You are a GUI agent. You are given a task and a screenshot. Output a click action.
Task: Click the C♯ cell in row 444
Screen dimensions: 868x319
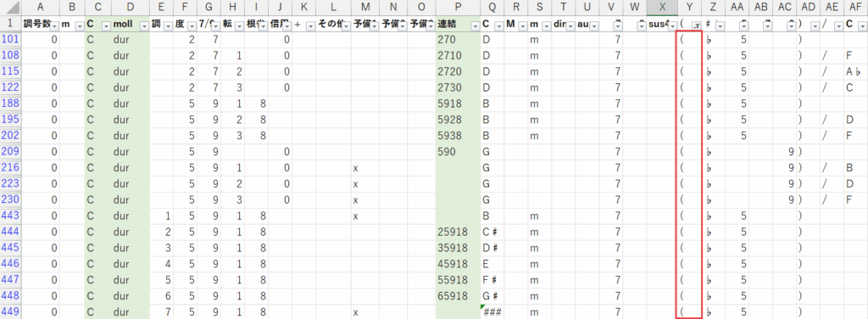coord(492,232)
